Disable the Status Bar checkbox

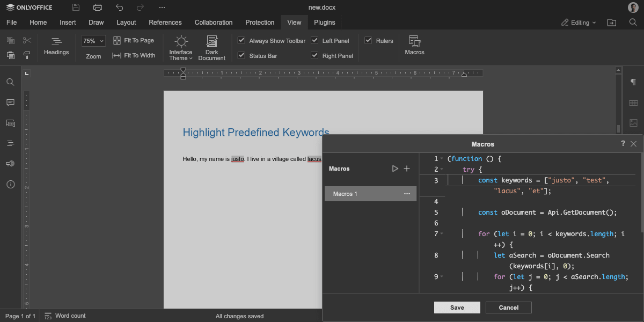click(241, 56)
